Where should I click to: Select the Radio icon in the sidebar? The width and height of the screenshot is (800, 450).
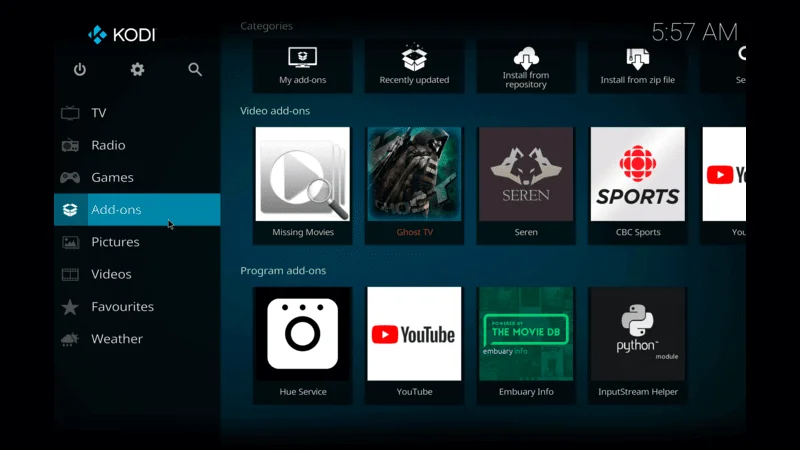point(70,145)
